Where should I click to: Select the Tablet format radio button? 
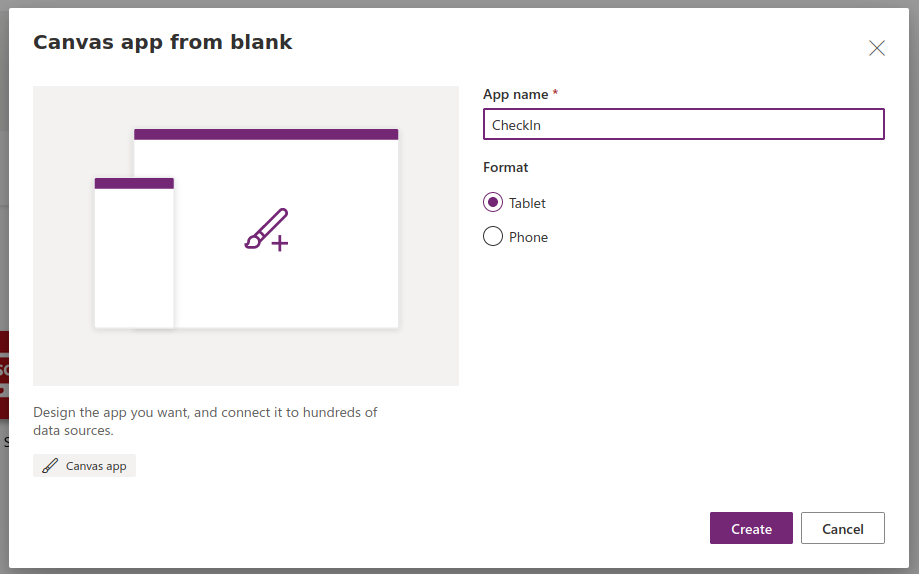493,202
